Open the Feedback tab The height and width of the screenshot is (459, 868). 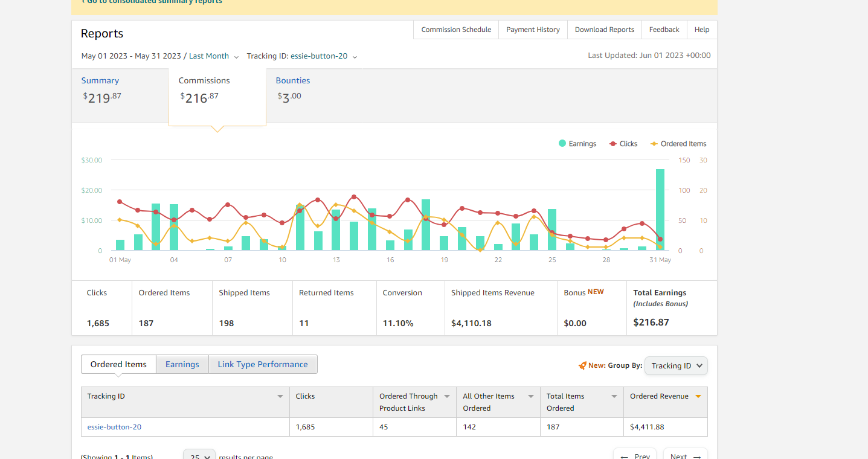pos(664,30)
